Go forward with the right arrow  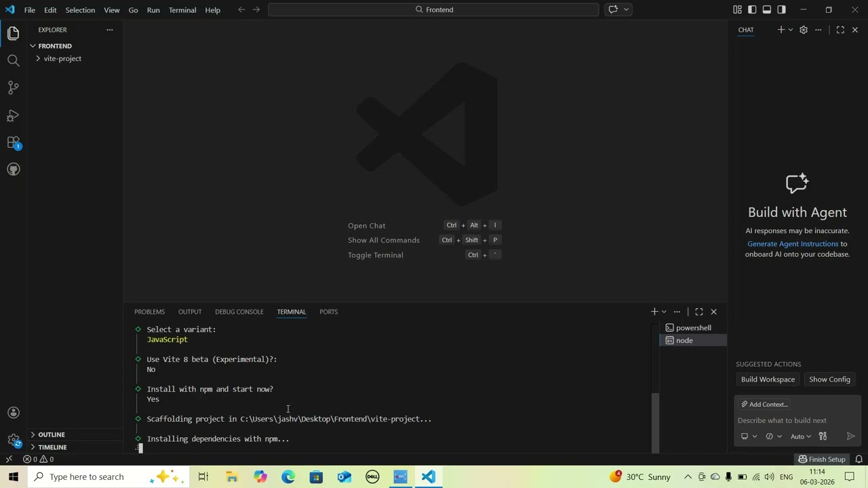point(256,9)
